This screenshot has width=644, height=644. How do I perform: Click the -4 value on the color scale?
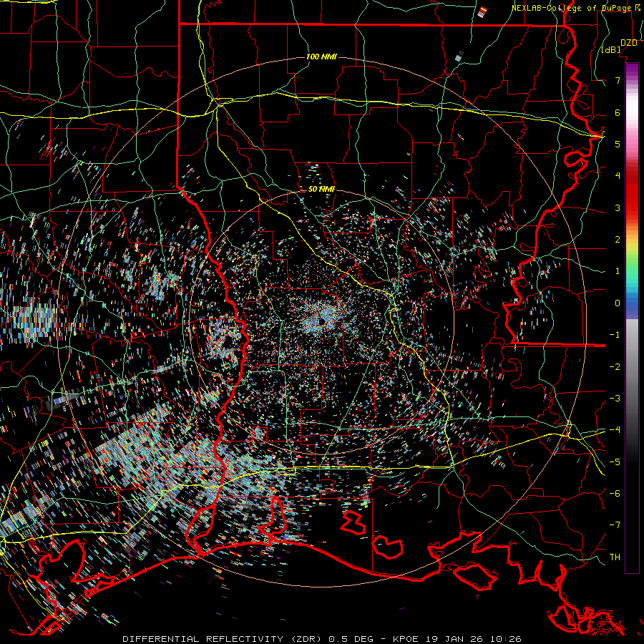click(x=615, y=430)
